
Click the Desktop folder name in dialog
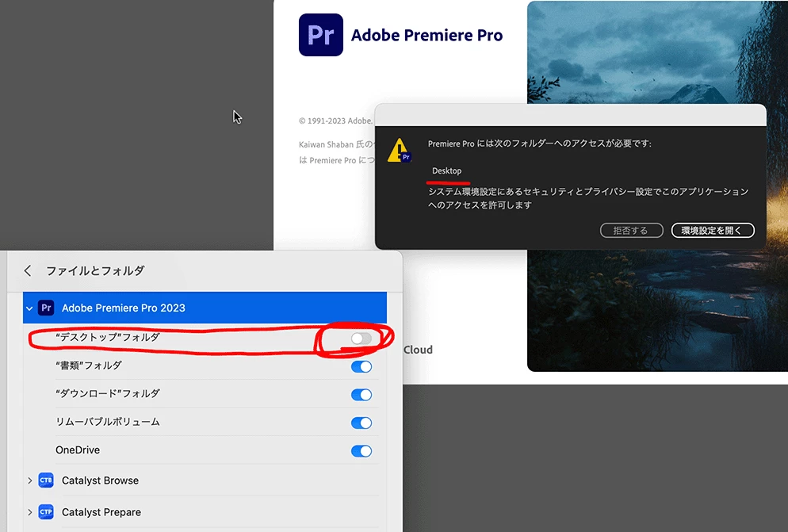[447, 170]
